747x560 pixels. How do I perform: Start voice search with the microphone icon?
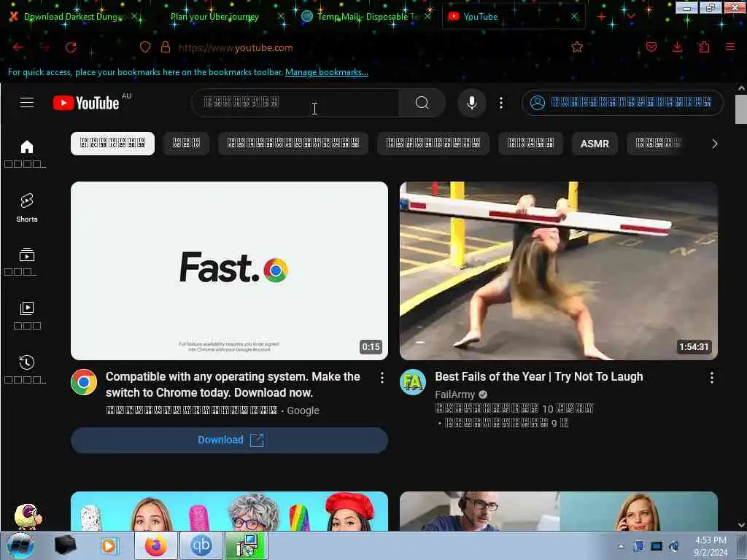[x=472, y=102]
